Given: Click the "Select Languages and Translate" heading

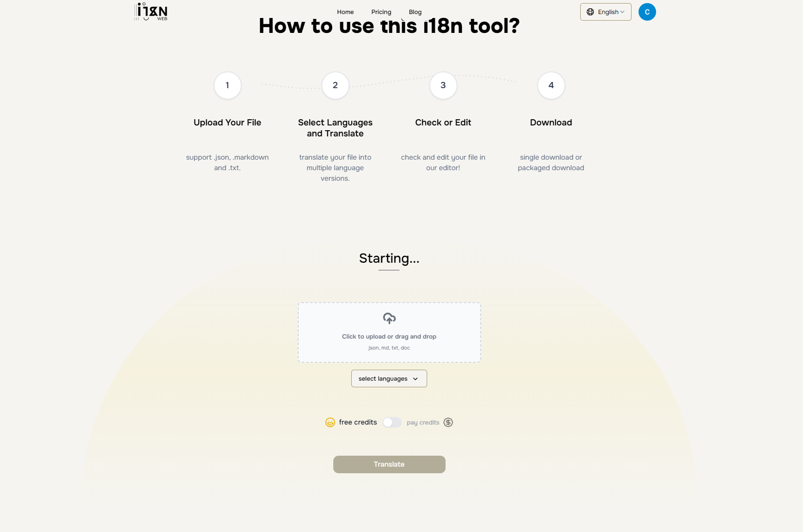Looking at the screenshot, I should [x=335, y=128].
